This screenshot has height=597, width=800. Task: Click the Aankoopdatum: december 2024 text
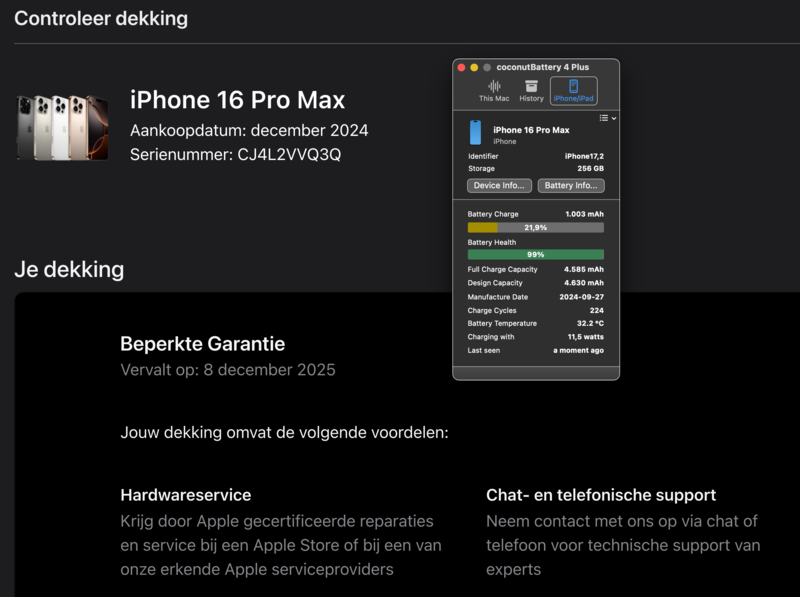click(x=249, y=131)
